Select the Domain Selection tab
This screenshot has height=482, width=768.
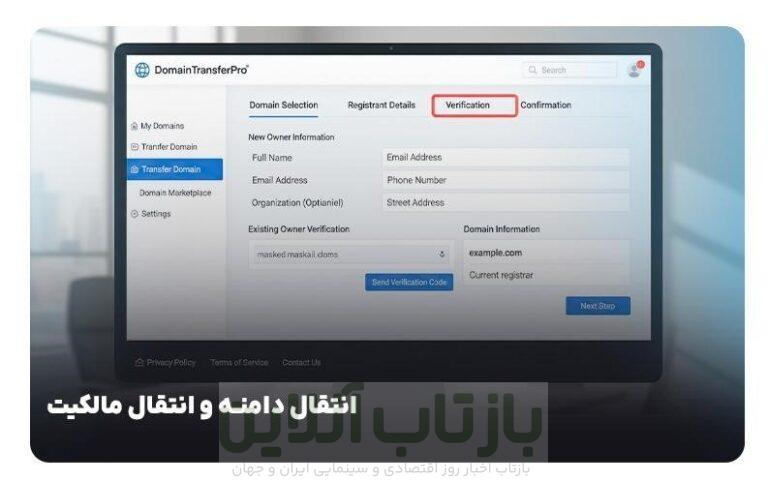click(284, 105)
